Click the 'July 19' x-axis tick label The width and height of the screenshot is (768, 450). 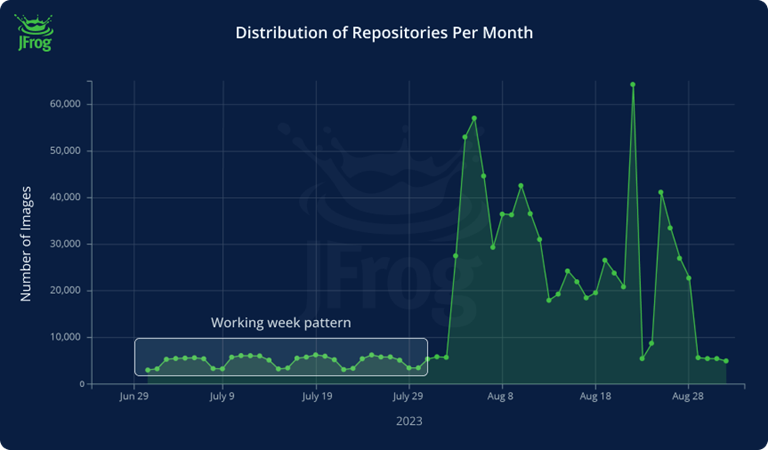coord(316,397)
